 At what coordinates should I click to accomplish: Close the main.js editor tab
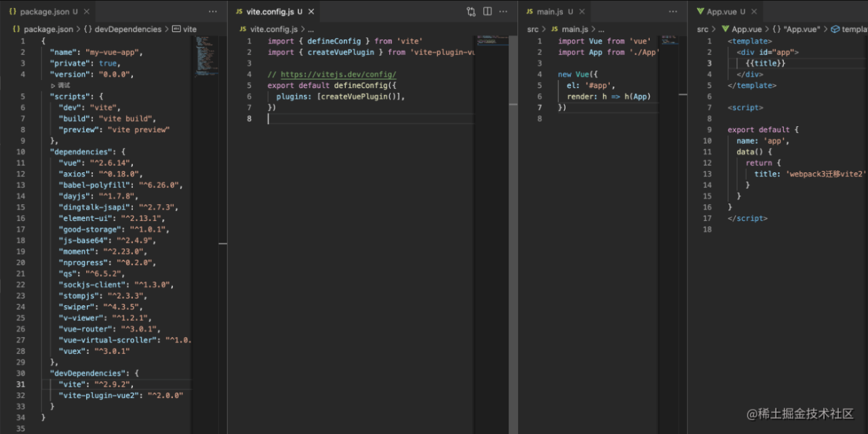point(583,12)
